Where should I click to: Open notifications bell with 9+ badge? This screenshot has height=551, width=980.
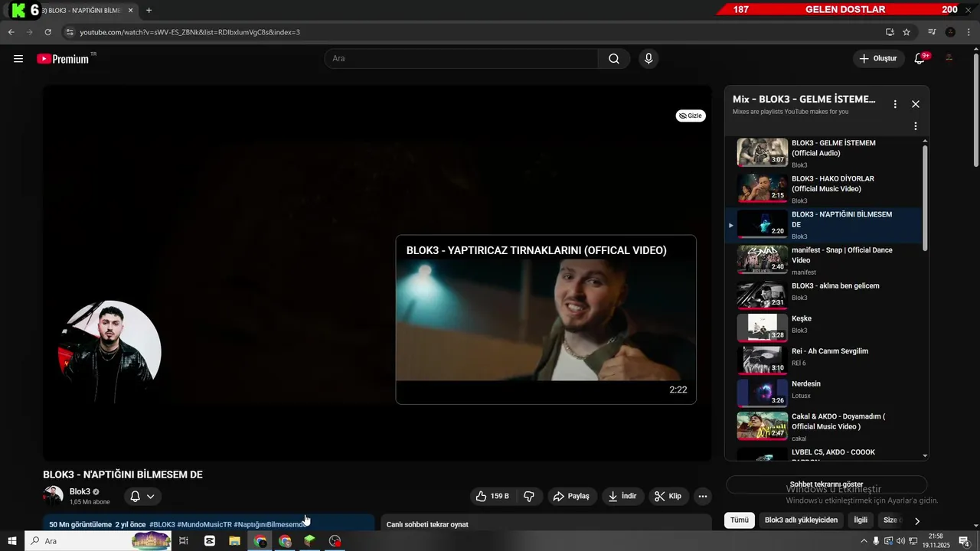[921, 59]
